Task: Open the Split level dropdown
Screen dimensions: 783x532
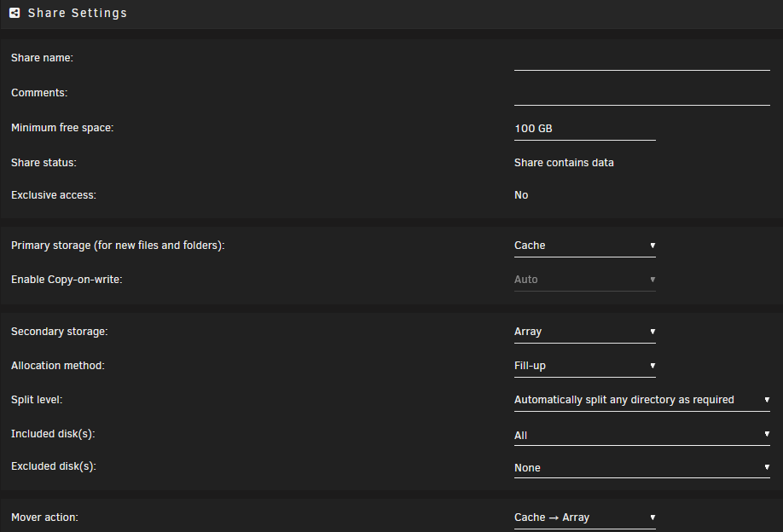Action: 641,400
